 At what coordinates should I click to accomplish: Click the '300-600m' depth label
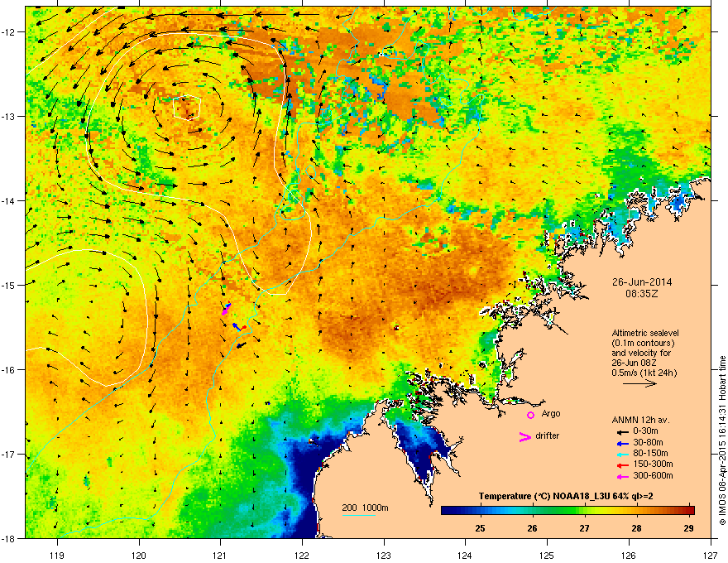tap(653, 476)
